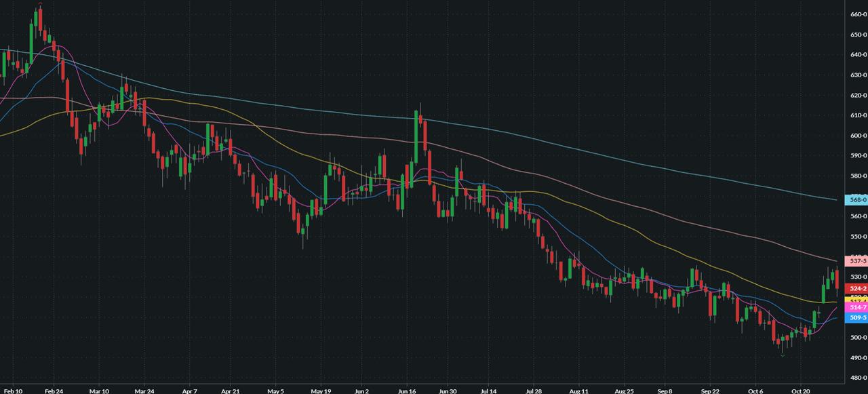
Task: Click the 480-0 price axis label
Action: 857,378
